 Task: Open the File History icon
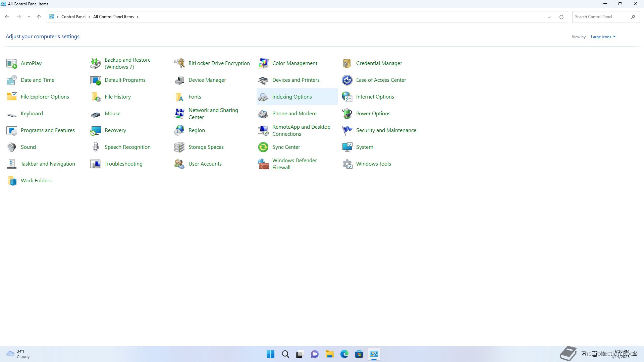(x=96, y=97)
